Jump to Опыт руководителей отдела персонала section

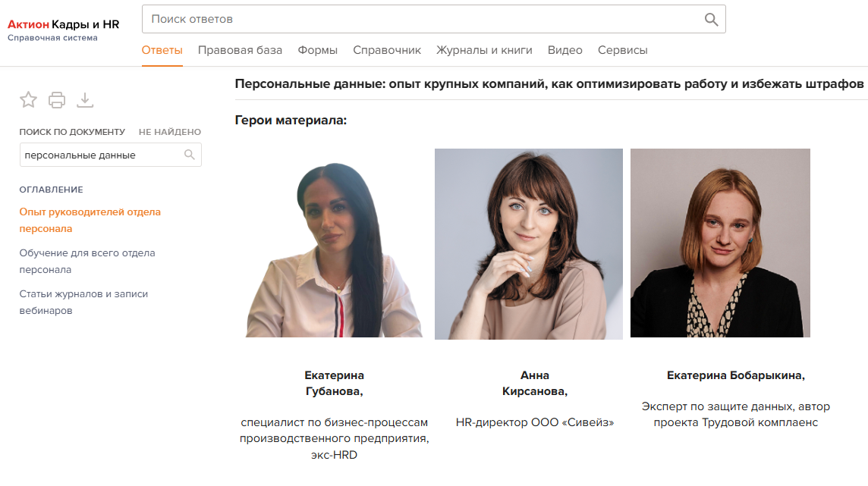tap(90, 220)
